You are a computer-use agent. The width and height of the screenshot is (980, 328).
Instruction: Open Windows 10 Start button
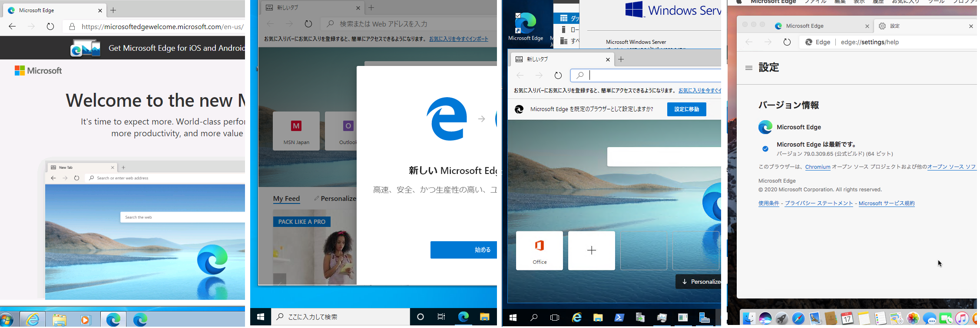pyautogui.click(x=261, y=317)
